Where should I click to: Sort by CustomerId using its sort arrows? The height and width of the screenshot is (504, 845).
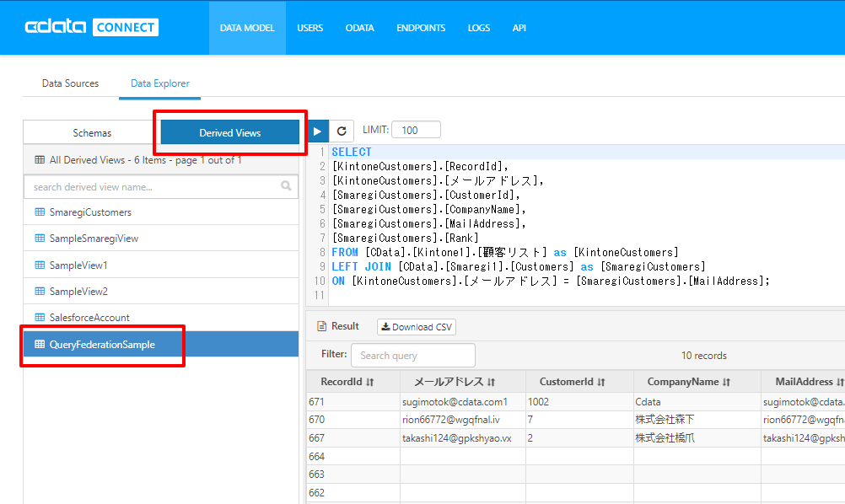(x=601, y=382)
